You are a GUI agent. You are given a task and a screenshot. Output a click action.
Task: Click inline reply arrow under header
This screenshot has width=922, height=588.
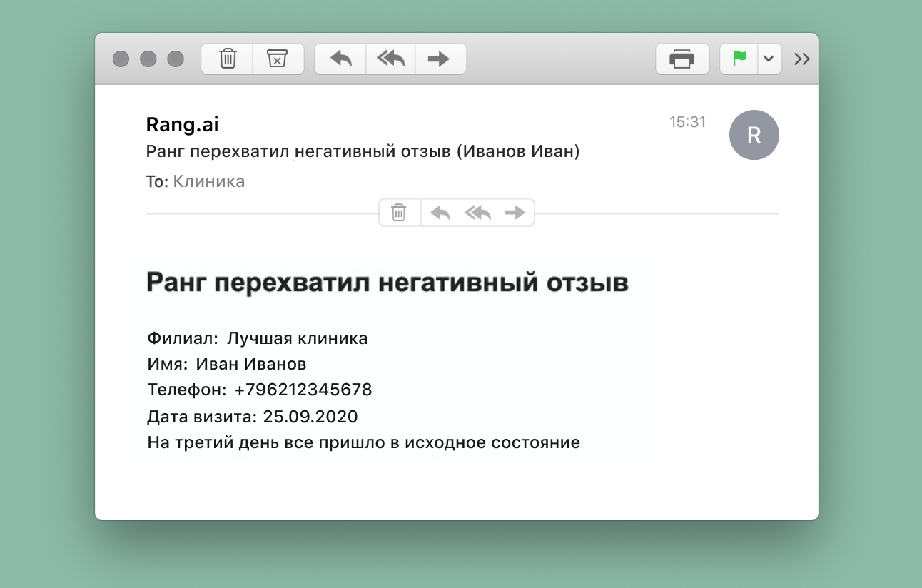[x=440, y=213]
